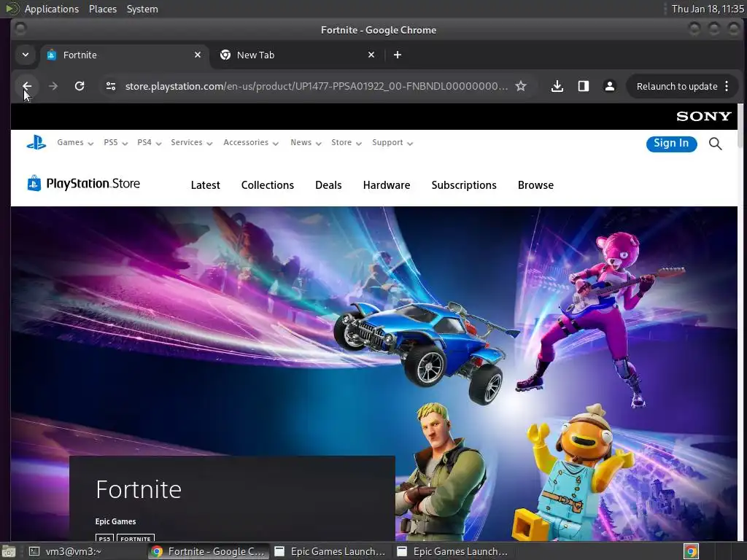Close the Fortnite tab
The image size is (747, 560).
[x=198, y=55]
